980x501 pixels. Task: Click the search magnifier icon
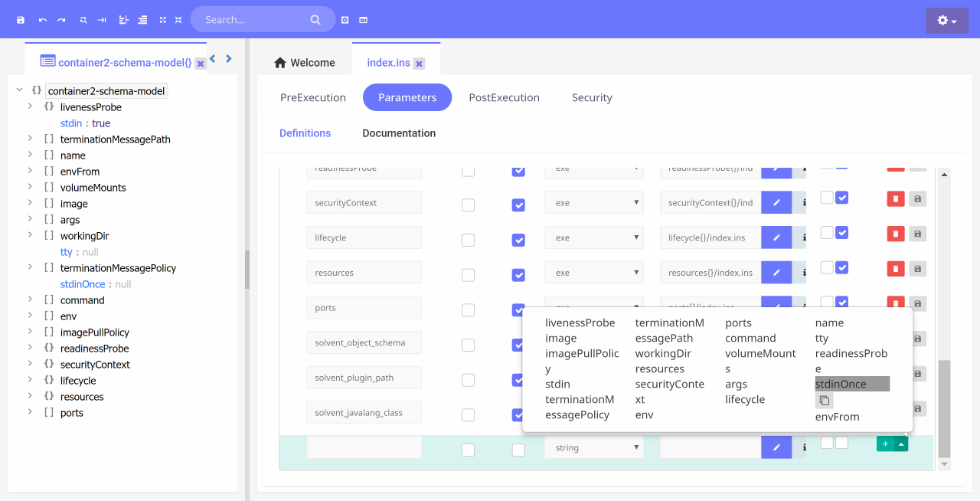tap(315, 20)
